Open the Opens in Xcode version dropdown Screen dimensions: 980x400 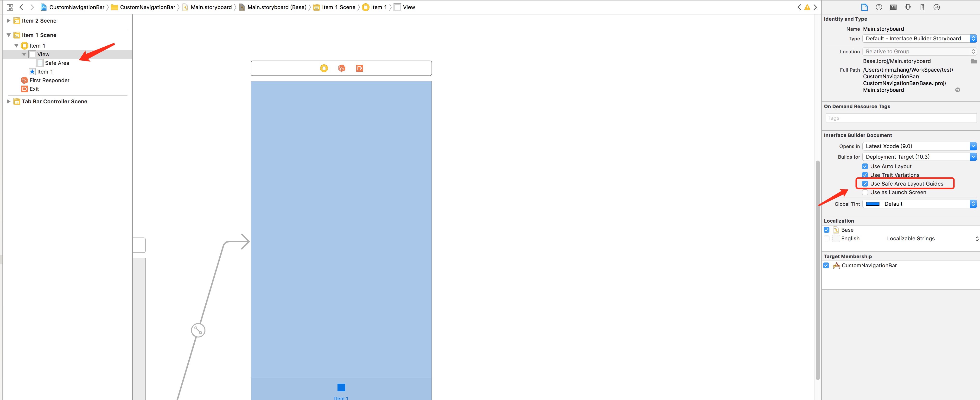[x=919, y=146]
